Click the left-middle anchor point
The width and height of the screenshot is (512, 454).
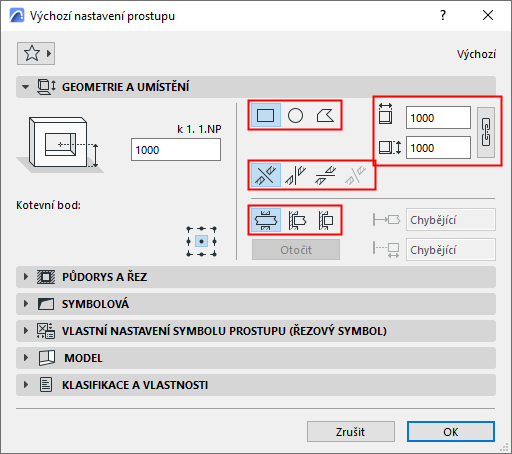(189, 241)
